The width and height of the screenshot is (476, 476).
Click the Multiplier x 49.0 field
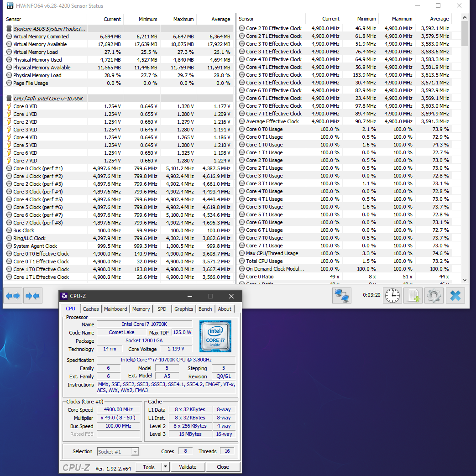[118, 418]
